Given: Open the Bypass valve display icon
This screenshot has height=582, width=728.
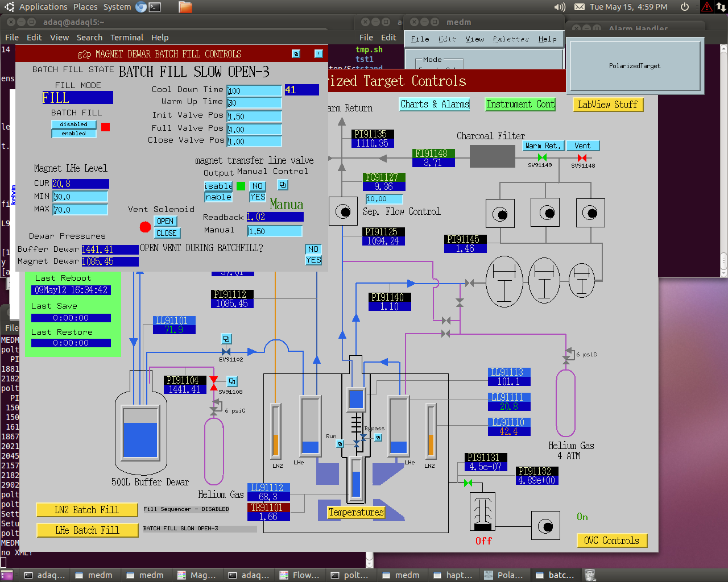Looking at the screenshot, I should click(378, 437).
